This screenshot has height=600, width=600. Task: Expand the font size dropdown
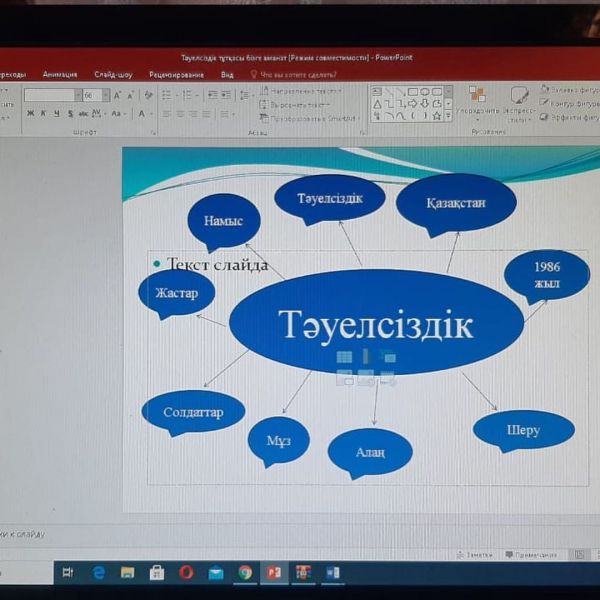pos(105,95)
